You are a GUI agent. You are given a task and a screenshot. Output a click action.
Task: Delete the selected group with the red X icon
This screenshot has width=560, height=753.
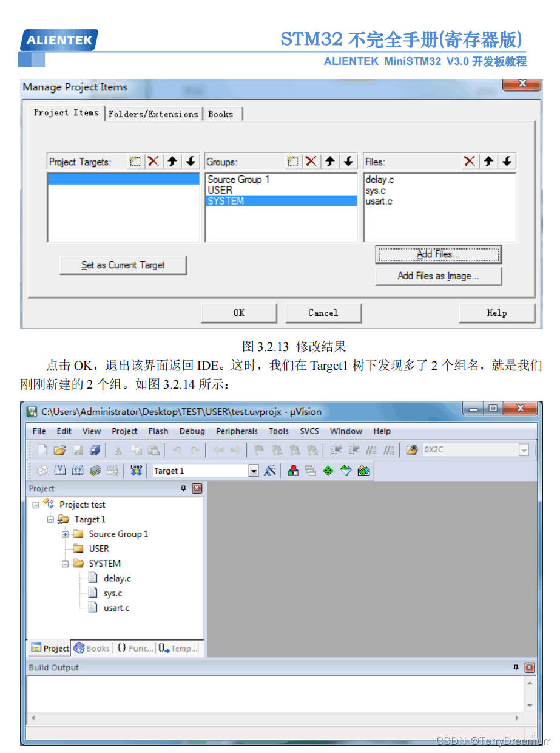click(x=311, y=161)
